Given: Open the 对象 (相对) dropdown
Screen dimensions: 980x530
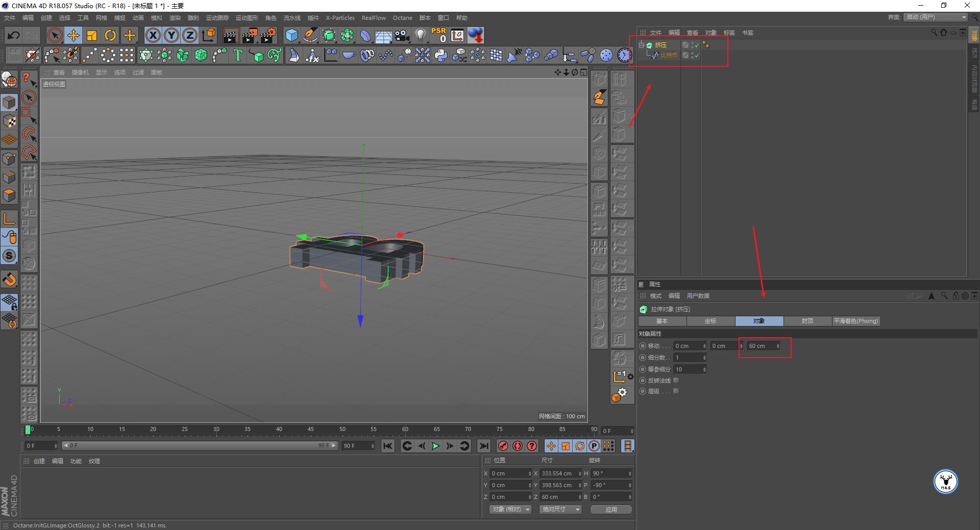Looking at the screenshot, I should pos(510,509).
